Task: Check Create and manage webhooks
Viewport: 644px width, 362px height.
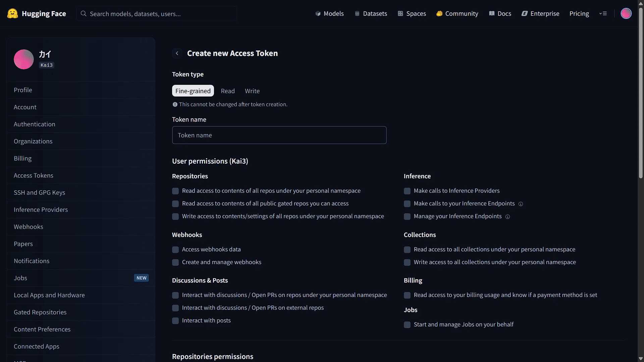Action: tap(175, 262)
